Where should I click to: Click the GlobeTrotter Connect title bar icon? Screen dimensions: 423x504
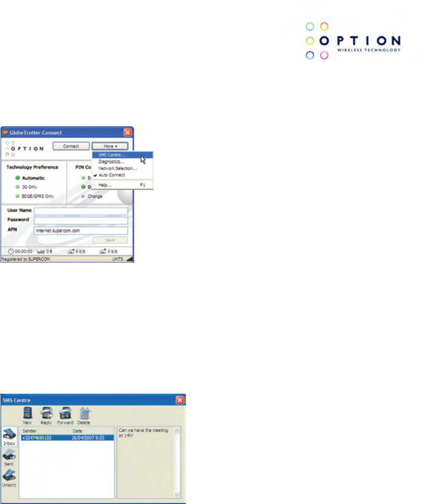point(5,133)
